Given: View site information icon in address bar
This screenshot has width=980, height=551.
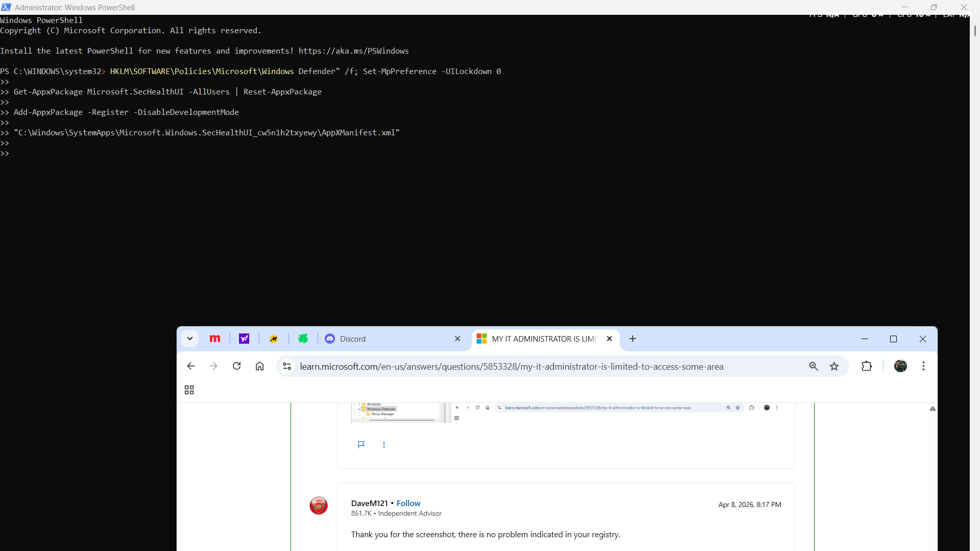Looking at the screenshot, I should pos(287,366).
